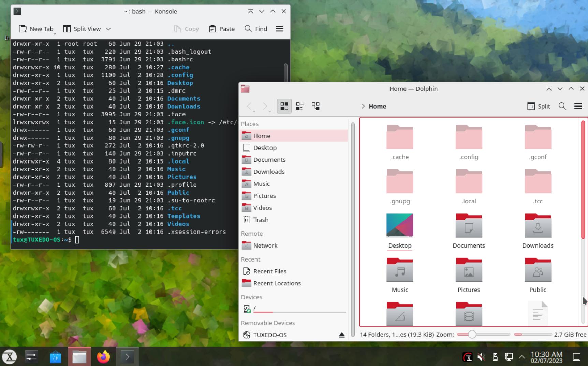Screen dimensions: 588x366
Task: Click Split View in Konsole toolbar
Action: (82, 29)
